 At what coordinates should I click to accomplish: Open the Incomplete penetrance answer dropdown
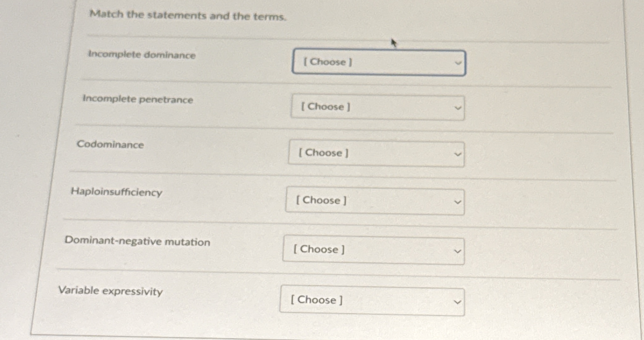pyautogui.click(x=377, y=107)
